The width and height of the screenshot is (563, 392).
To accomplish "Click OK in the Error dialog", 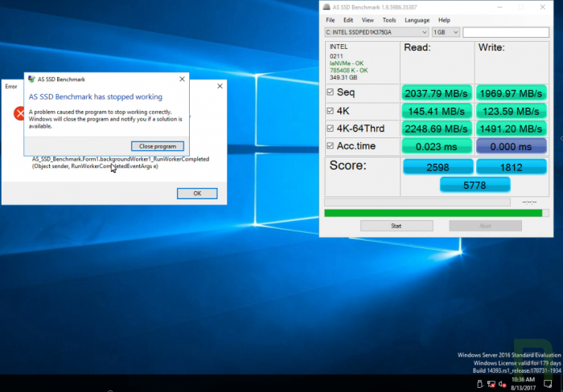I will click(x=197, y=194).
